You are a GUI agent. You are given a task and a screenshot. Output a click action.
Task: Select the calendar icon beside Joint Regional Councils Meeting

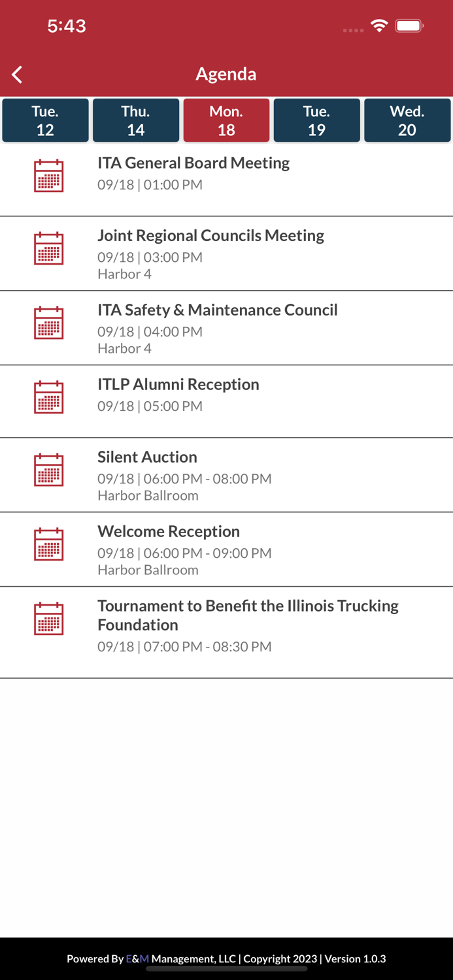coord(48,249)
